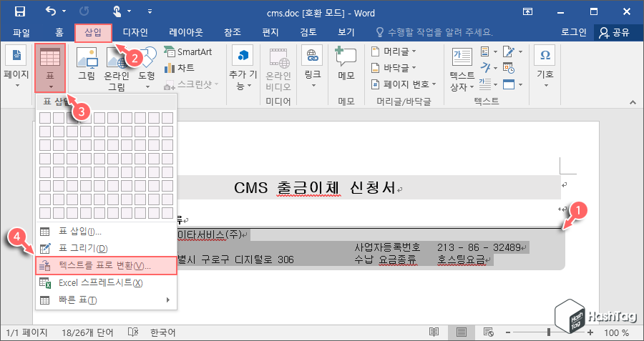Click the text '호스팅요금'

click(462, 260)
